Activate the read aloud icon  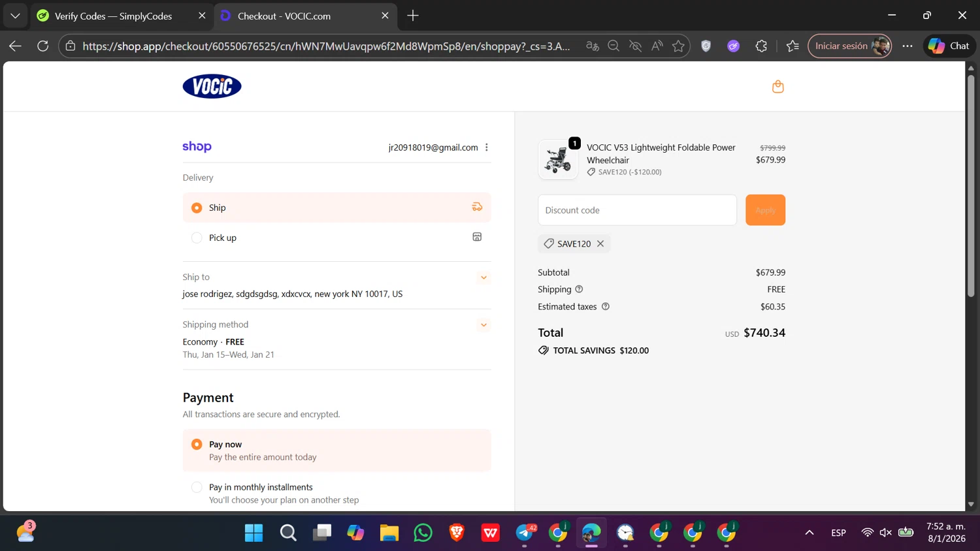[657, 46]
